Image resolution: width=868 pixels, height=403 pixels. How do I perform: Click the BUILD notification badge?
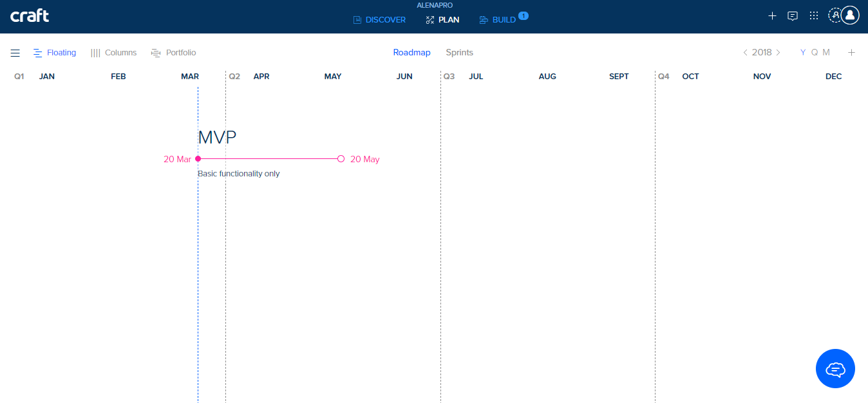pos(524,15)
